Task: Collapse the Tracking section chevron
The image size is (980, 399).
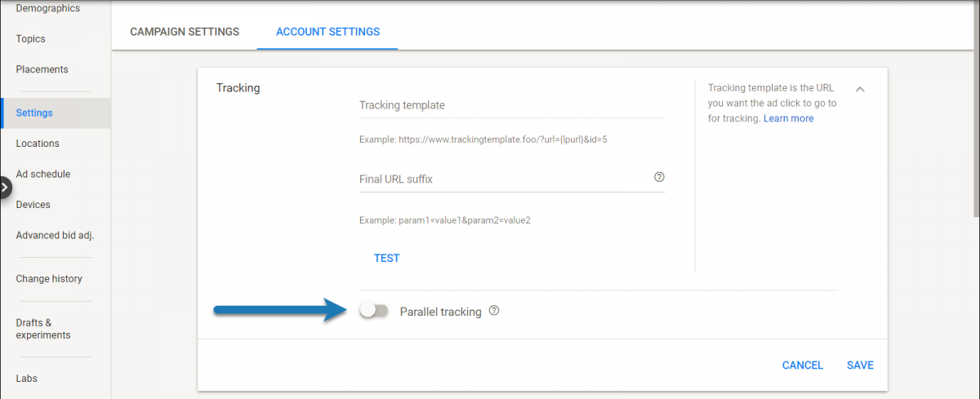Action: pyautogui.click(x=859, y=88)
